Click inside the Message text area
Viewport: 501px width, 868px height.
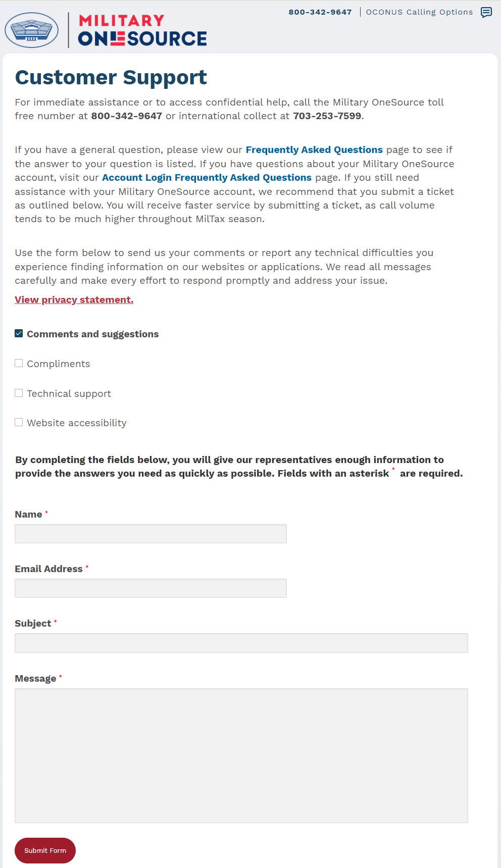(241, 755)
